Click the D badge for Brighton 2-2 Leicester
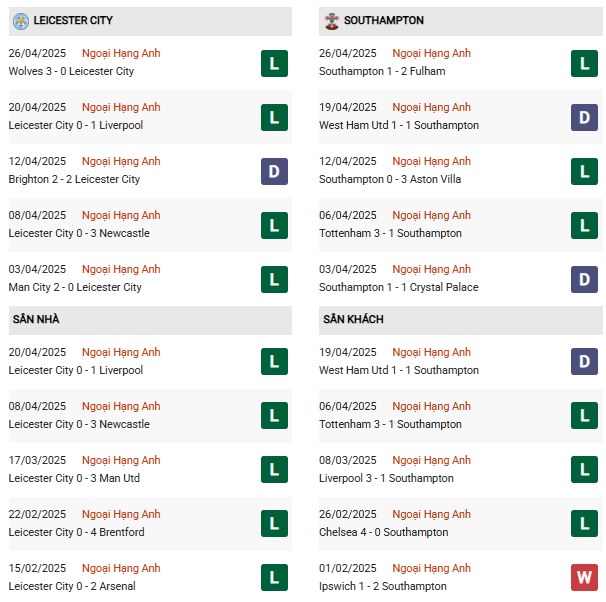 274,171
